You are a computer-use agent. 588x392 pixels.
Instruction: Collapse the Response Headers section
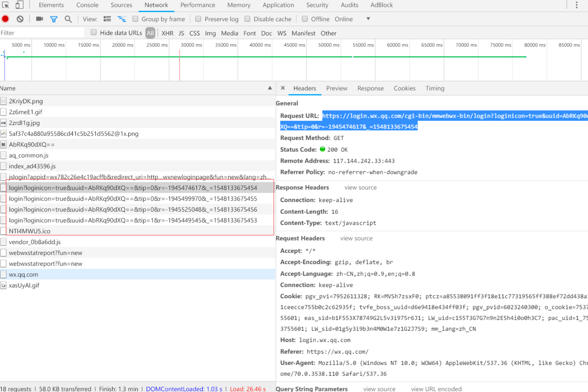(302, 187)
